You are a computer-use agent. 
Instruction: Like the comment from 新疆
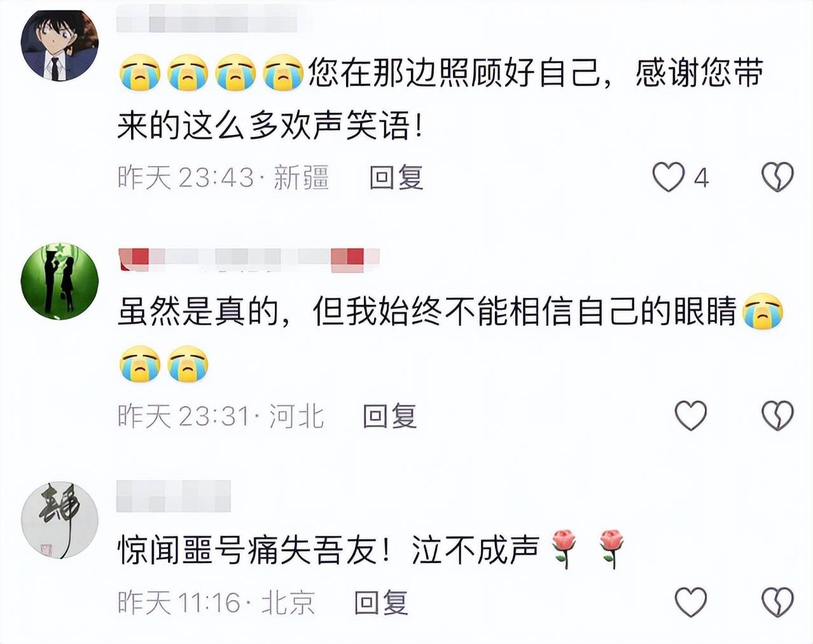click(x=669, y=177)
